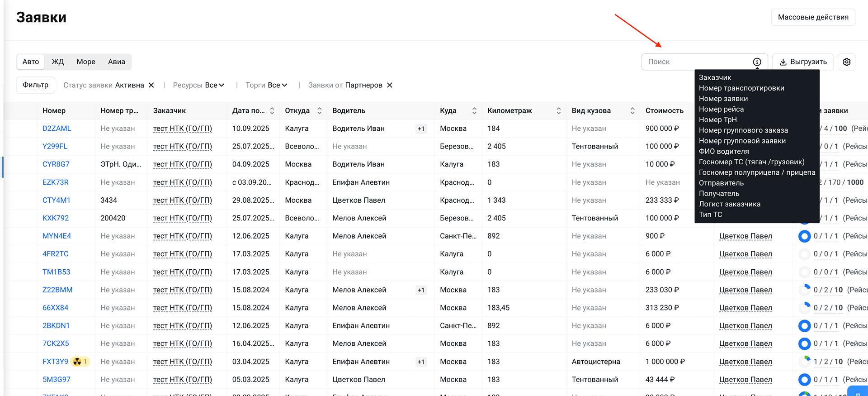Sort by the Вид кузова column arrows
The image size is (868, 396).
coord(632,111)
